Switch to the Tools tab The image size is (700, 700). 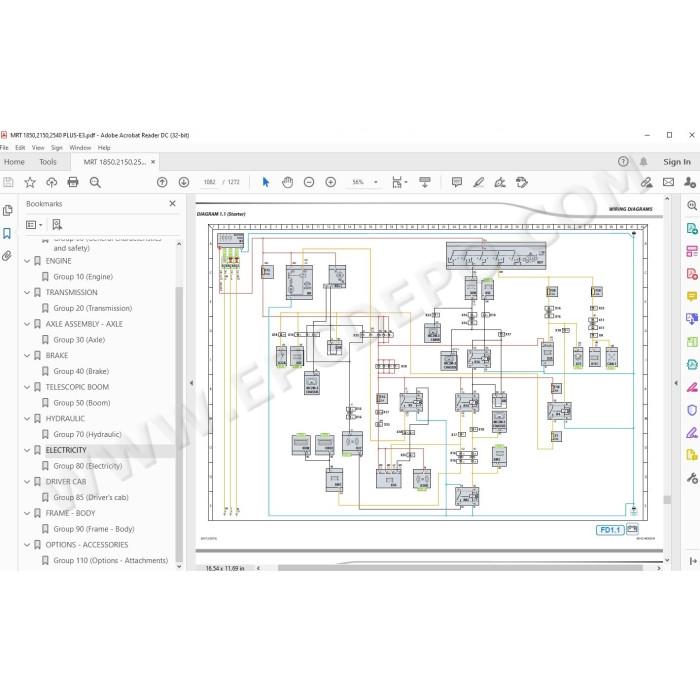pos(48,162)
